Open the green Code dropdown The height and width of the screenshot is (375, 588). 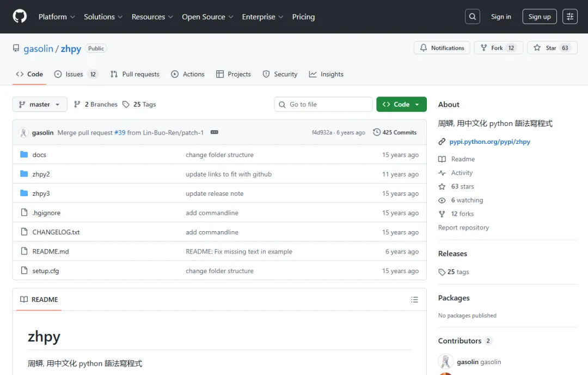(401, 104)
